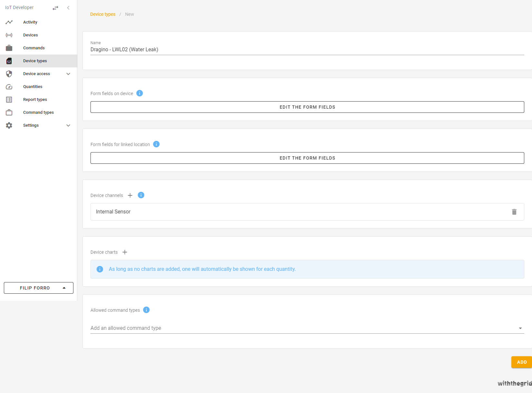Add a new device chart

(125, 252)
